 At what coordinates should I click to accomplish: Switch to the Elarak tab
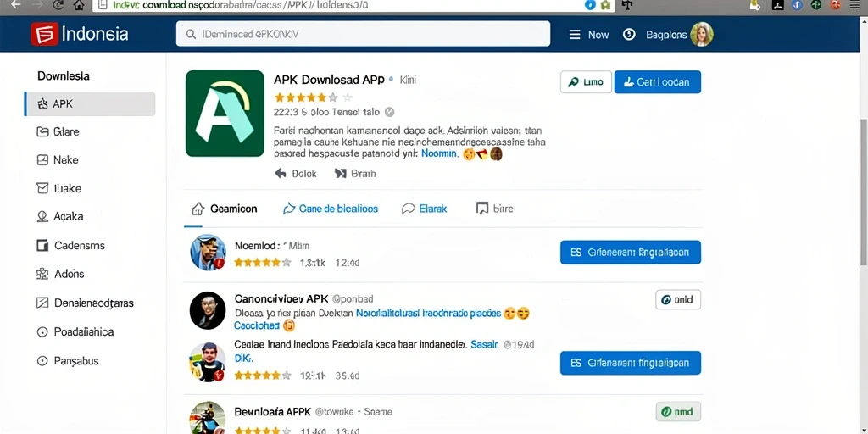click(x=424, y=209)
